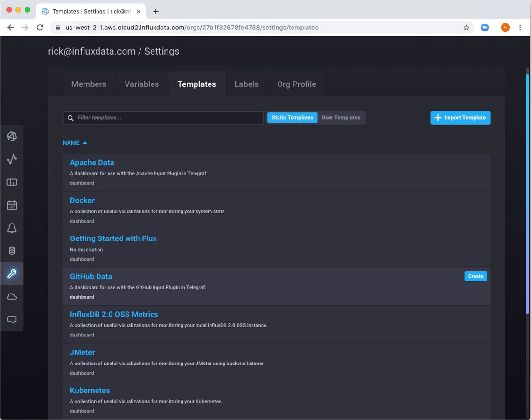Switch to the Variables tab
The height and width of the screenshot is (420, 531).
point(141,84)
